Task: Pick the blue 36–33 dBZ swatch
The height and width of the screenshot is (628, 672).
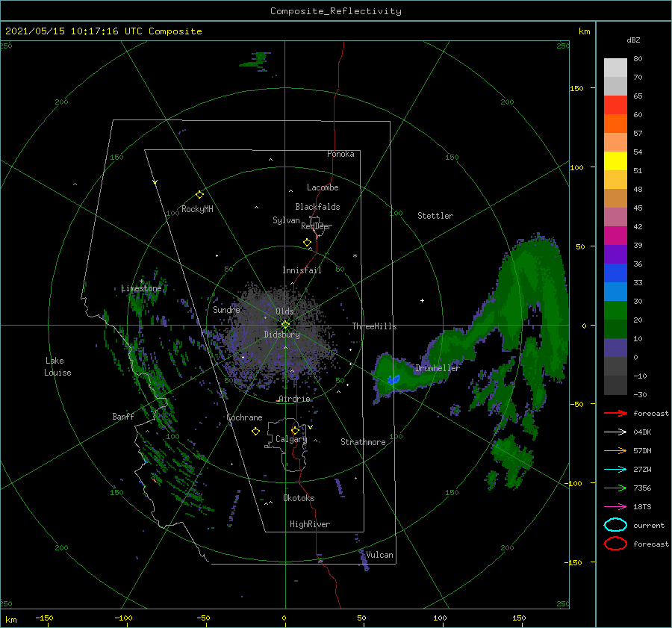Action: click(x=615, y=273)
